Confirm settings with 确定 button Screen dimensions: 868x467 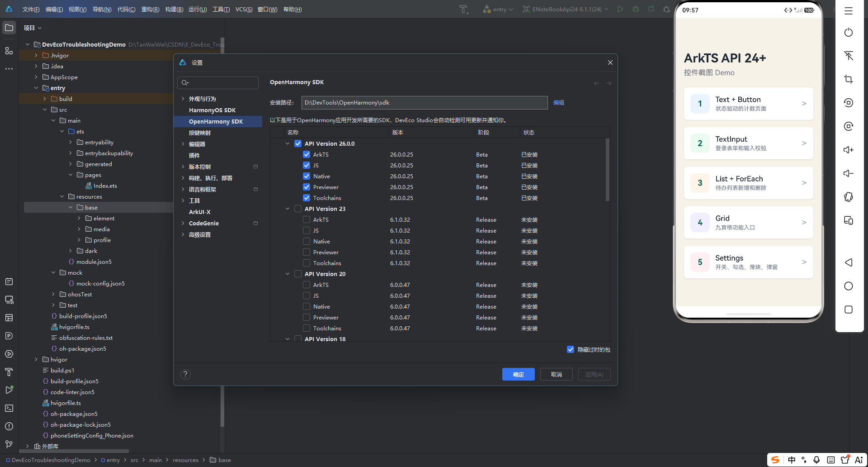519,374
